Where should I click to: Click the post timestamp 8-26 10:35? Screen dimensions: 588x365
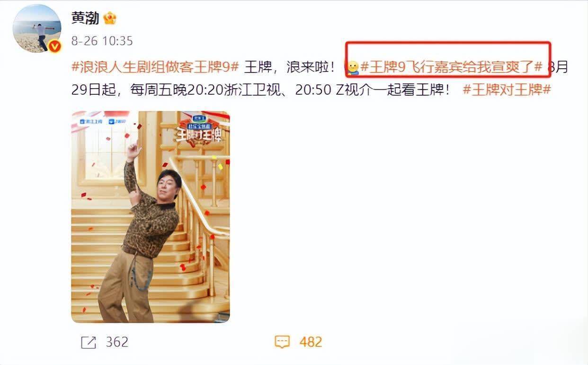point(102,41)
